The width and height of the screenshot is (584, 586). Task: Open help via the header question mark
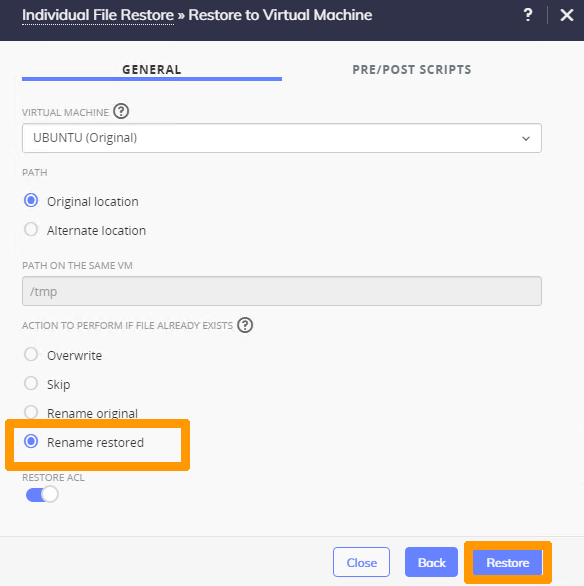(528, 15)
